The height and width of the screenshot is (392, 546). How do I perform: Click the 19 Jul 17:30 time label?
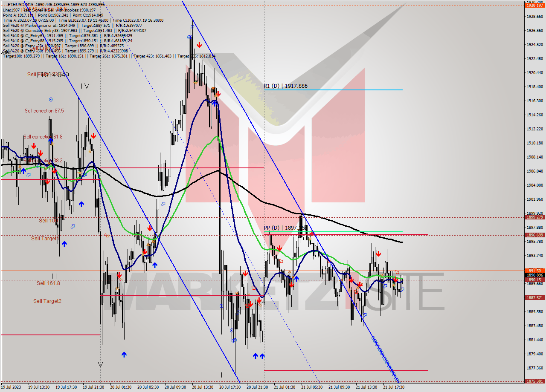pos(66,387)
